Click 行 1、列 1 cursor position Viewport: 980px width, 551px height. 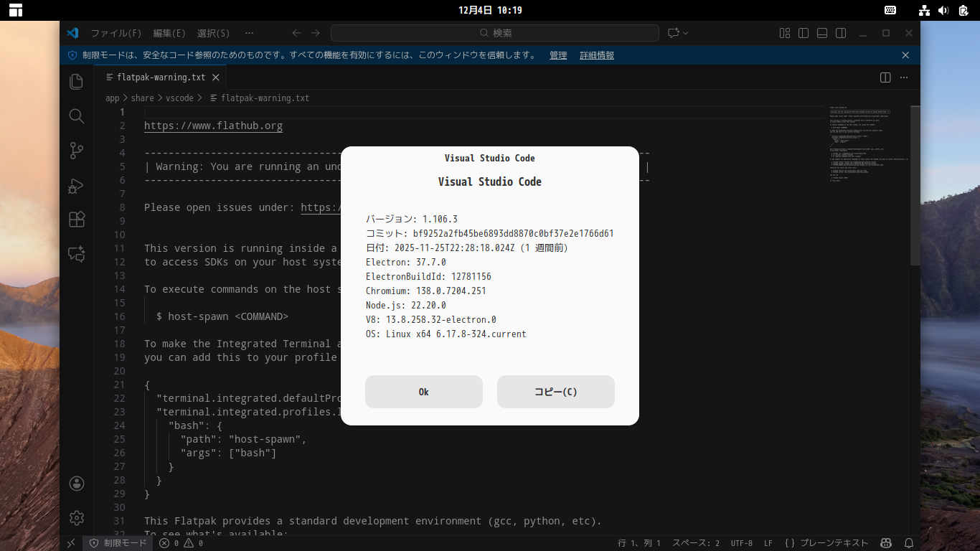(639, 543)
